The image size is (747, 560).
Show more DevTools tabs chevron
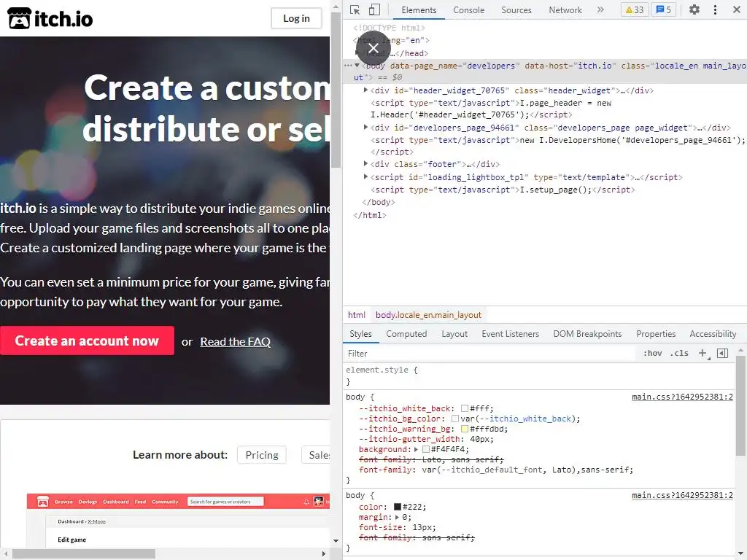click(x=600, y=9)
